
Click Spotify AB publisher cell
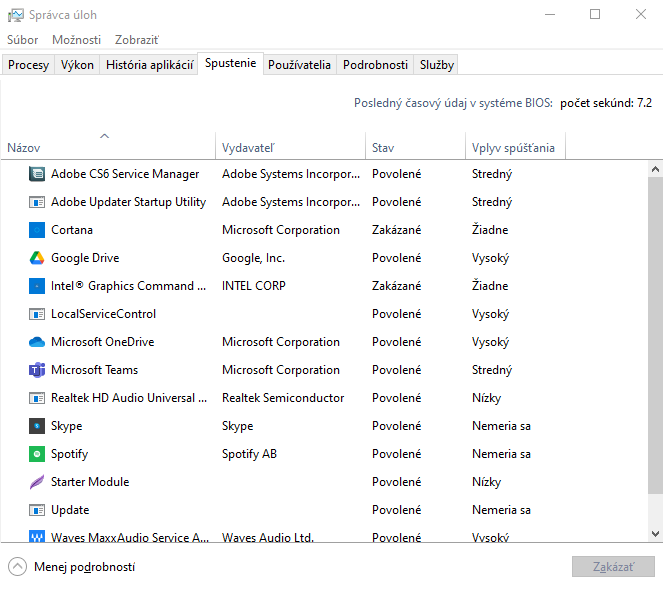pyautogui.click(x=249, y=454)
